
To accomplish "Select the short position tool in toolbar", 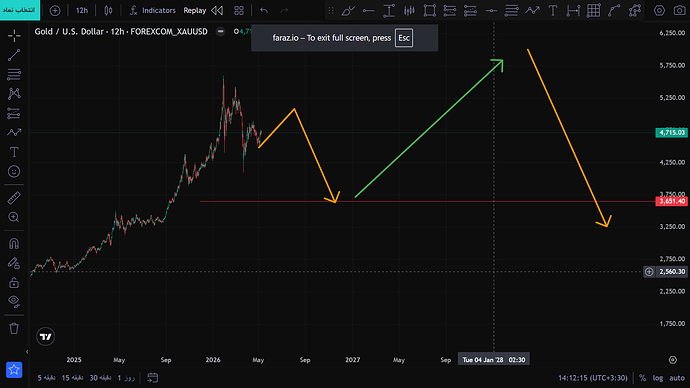I will point(470,11).
